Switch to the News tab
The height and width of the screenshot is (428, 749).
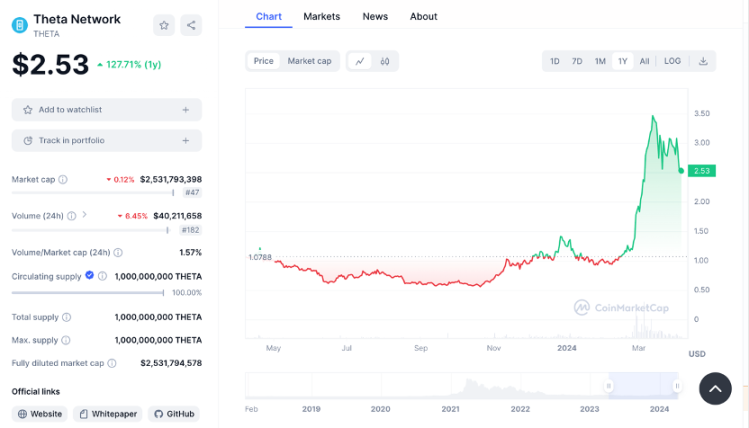375,16
